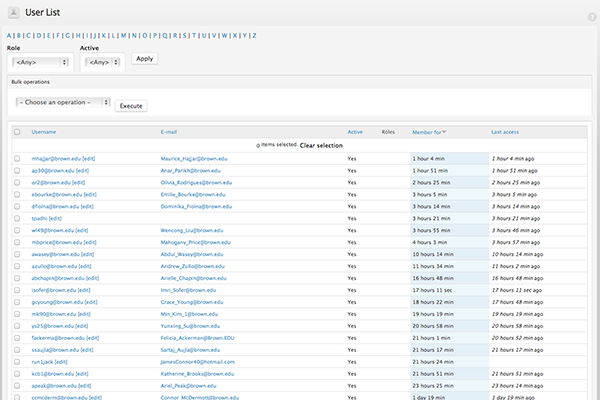Open email Katherine_Brooks@brown.edu
This screenshot has height=400, width=600.
tap(197, 374)
